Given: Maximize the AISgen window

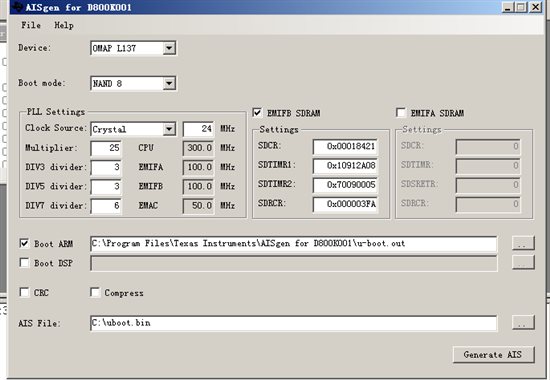Looking at the screenshot, I should point(521,7).
